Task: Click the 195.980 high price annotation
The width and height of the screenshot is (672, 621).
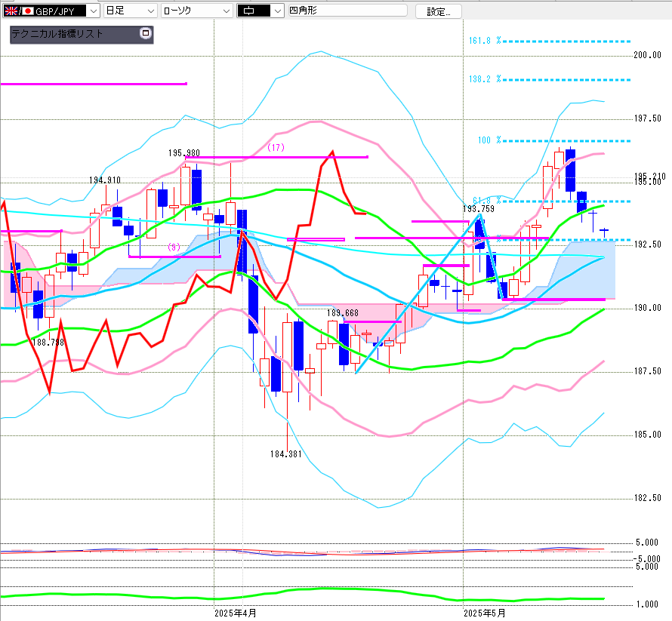Action: coord(184,153)
